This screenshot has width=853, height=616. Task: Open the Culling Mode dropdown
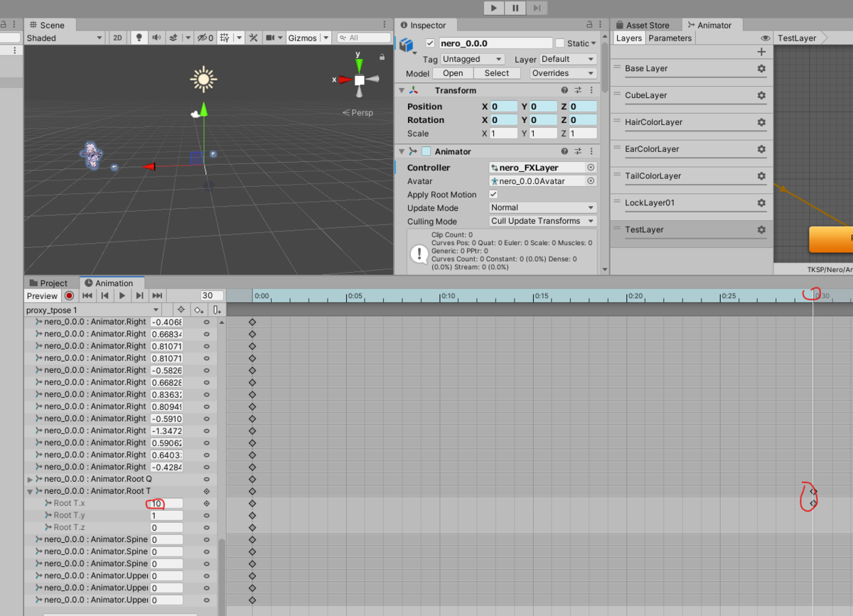click(543, 221)
